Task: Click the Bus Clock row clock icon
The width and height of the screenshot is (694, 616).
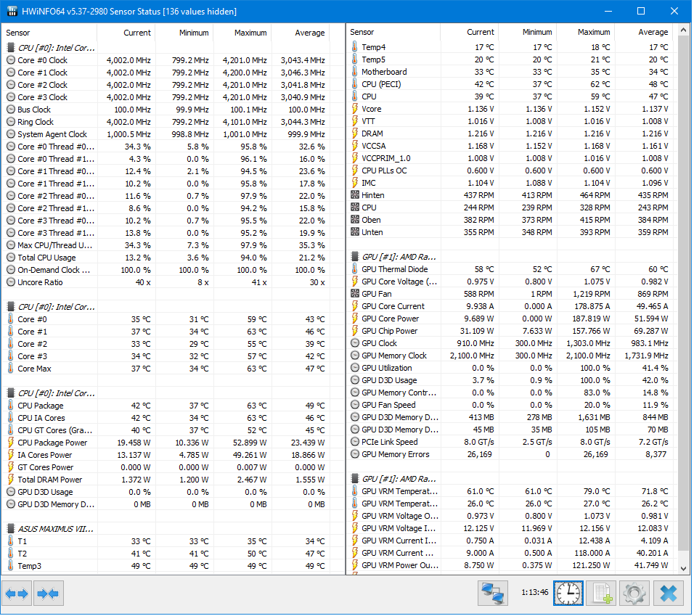Action: [x=11, y=110]
